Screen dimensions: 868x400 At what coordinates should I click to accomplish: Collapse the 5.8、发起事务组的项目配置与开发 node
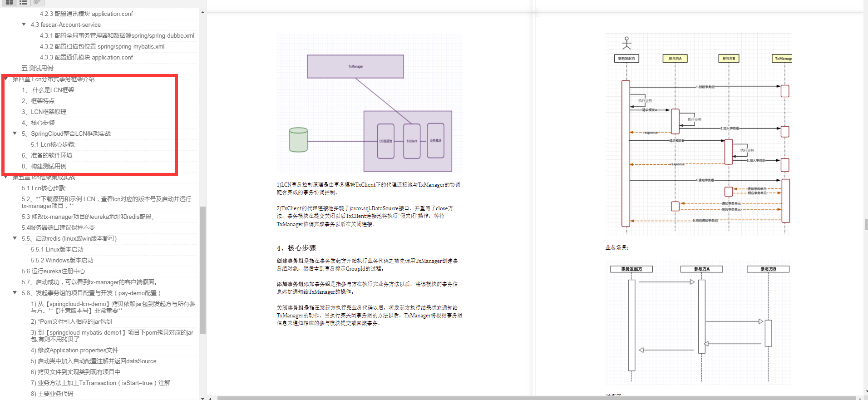click(15, 293)
